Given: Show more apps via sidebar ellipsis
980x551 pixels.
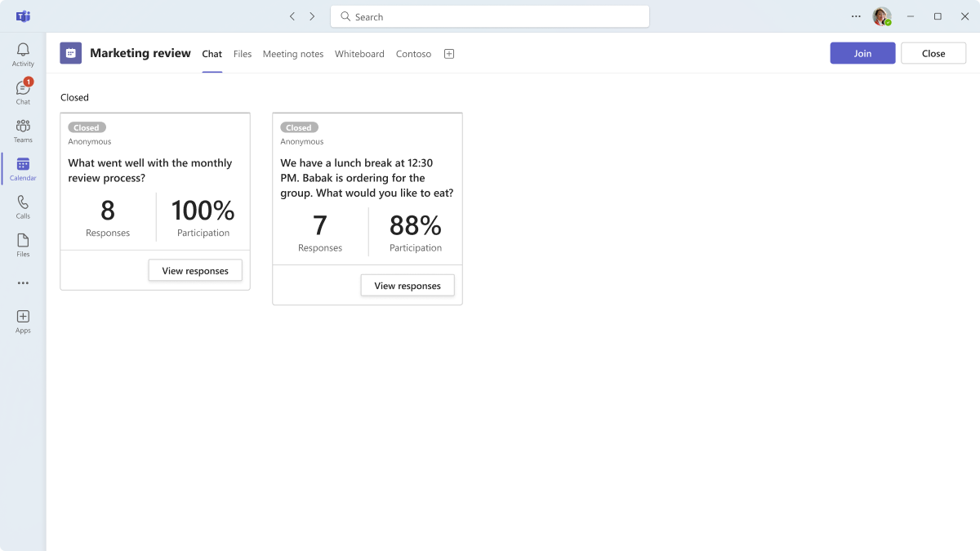Looking at the screenshot, I should coord(23,283).
